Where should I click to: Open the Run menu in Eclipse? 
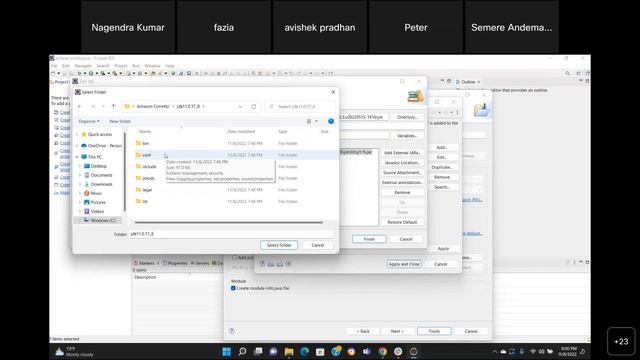(136, 66)
